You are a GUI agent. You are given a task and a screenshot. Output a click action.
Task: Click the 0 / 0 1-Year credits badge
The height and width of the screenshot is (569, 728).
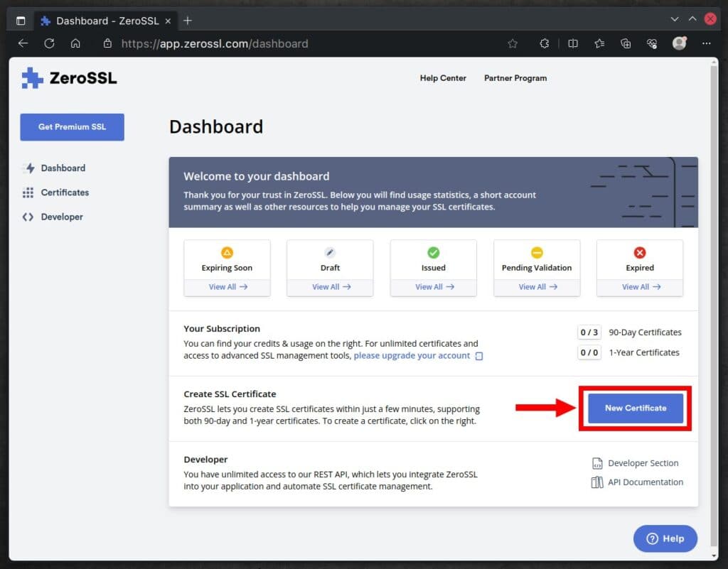[589, 352]
